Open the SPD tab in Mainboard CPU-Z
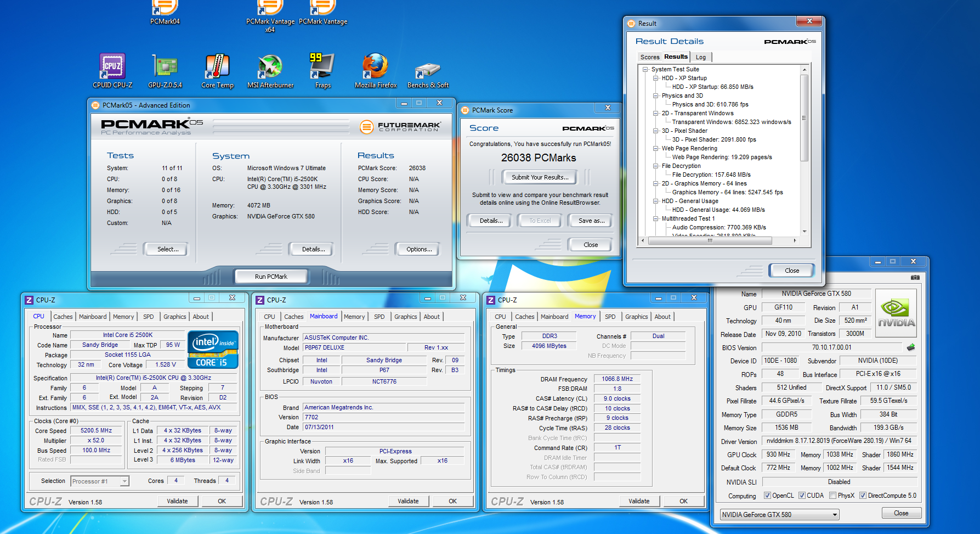This screenshot has width=980, height=534. 379,317
